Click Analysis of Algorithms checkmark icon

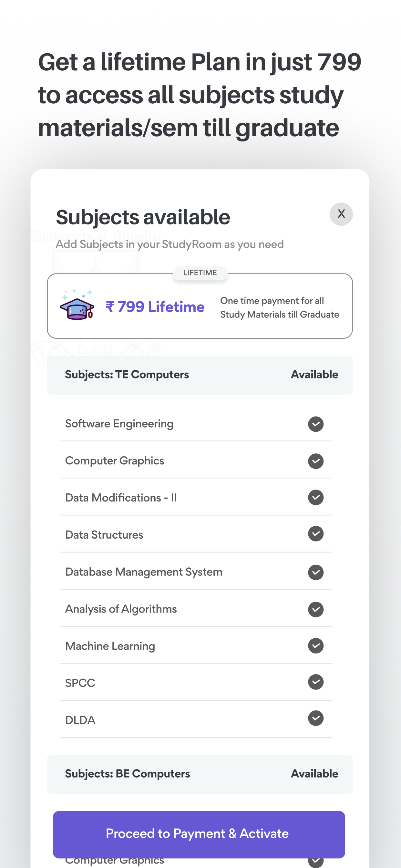[x=316, y=609]
